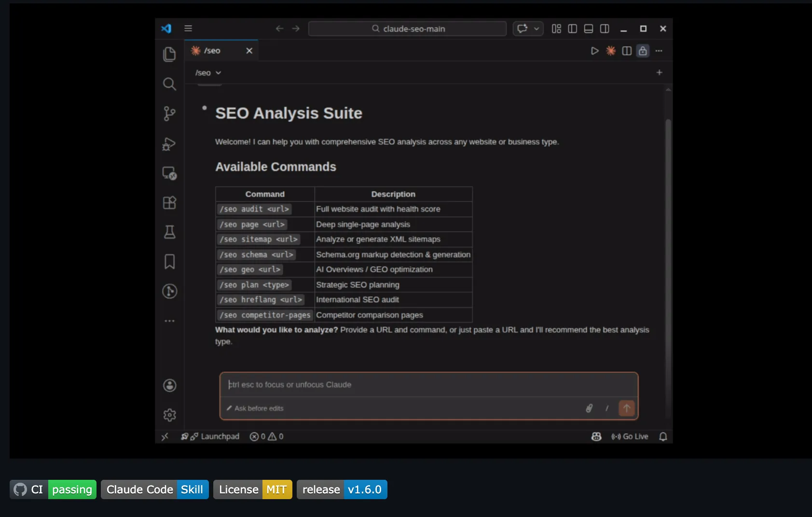Toggle the lock group icon
Viewport: 812px width, 517px height.
point(643,51)
